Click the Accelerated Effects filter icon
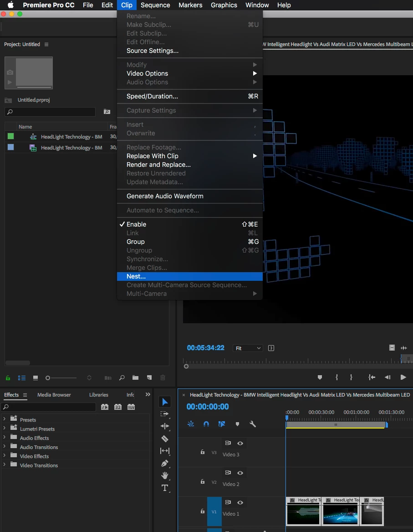Image resolution: width=413 pixels, height=532 pixels. [105, 407]
